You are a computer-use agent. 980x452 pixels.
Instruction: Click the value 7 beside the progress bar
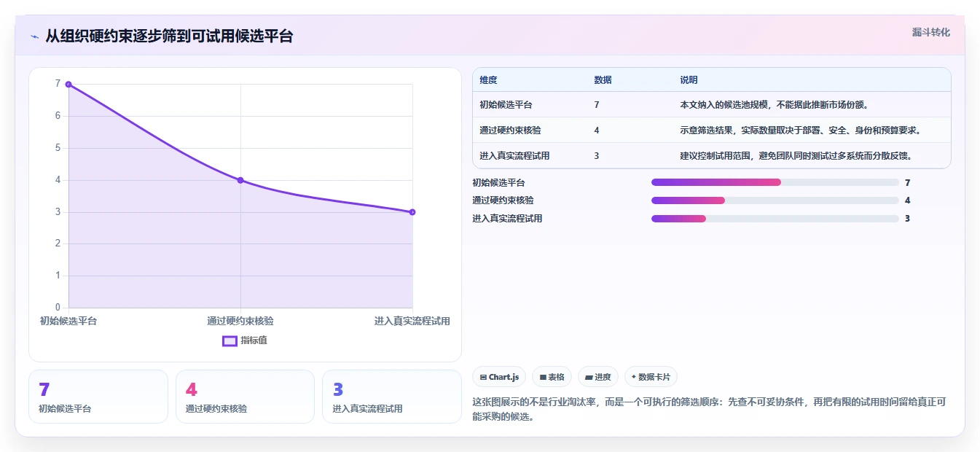pyautogui.click(x=907, y=183)
